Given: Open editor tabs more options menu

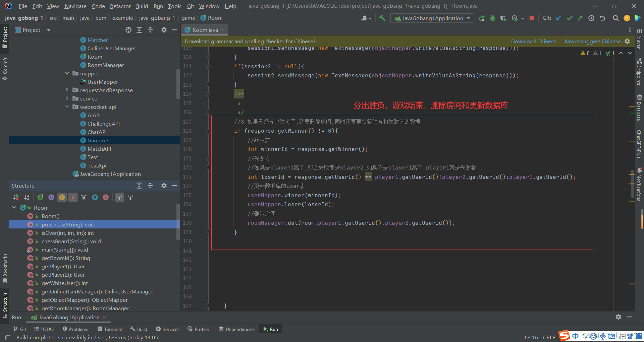Looking at the screenshot, I should pos(630,30).
